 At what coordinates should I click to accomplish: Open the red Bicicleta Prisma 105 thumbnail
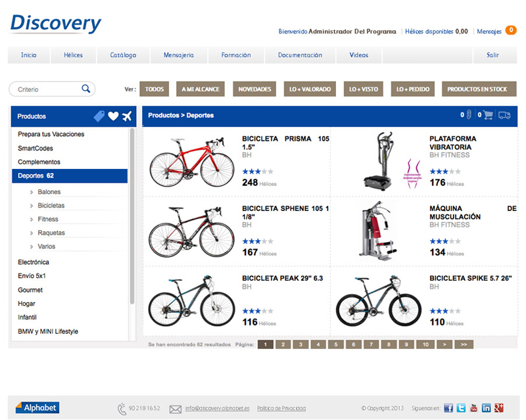[x=191, y=162]
